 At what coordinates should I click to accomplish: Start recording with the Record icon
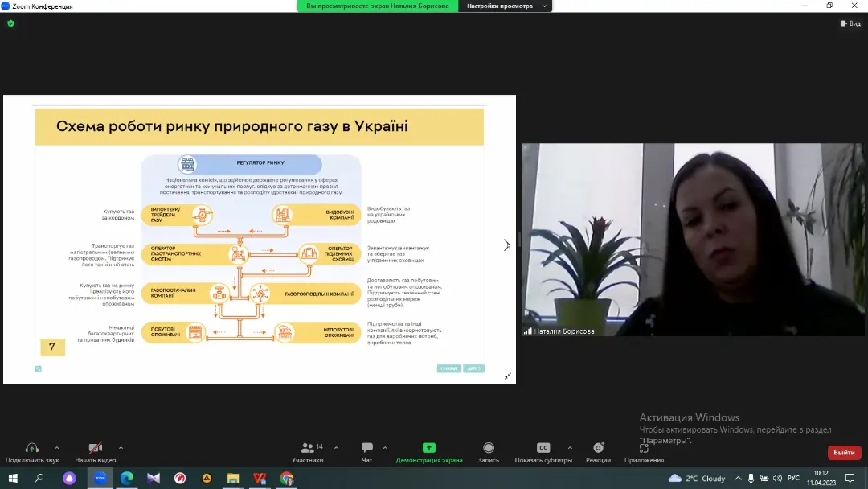coord(488,448)
